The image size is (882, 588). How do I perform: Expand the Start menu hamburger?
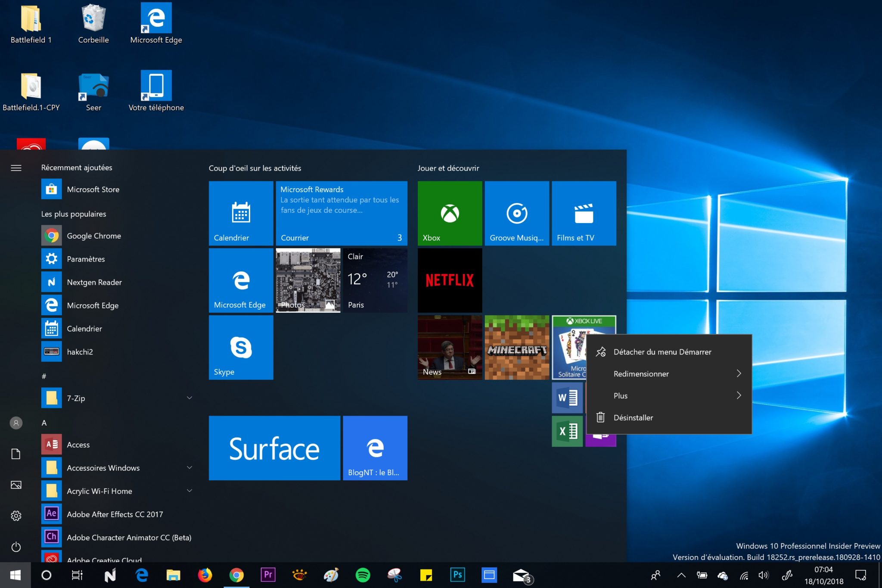tap(16, 168)
